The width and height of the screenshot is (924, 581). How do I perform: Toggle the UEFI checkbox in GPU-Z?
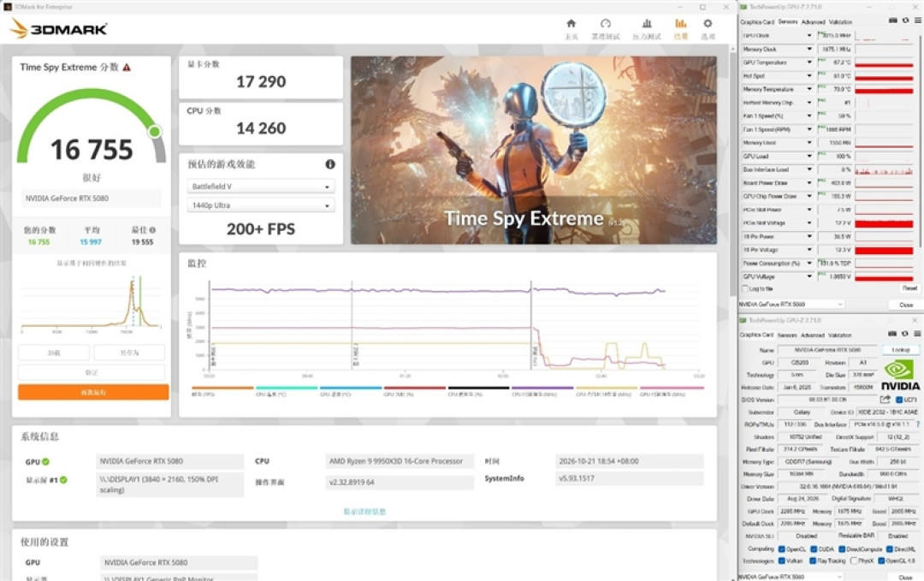(x=899, y=400)
